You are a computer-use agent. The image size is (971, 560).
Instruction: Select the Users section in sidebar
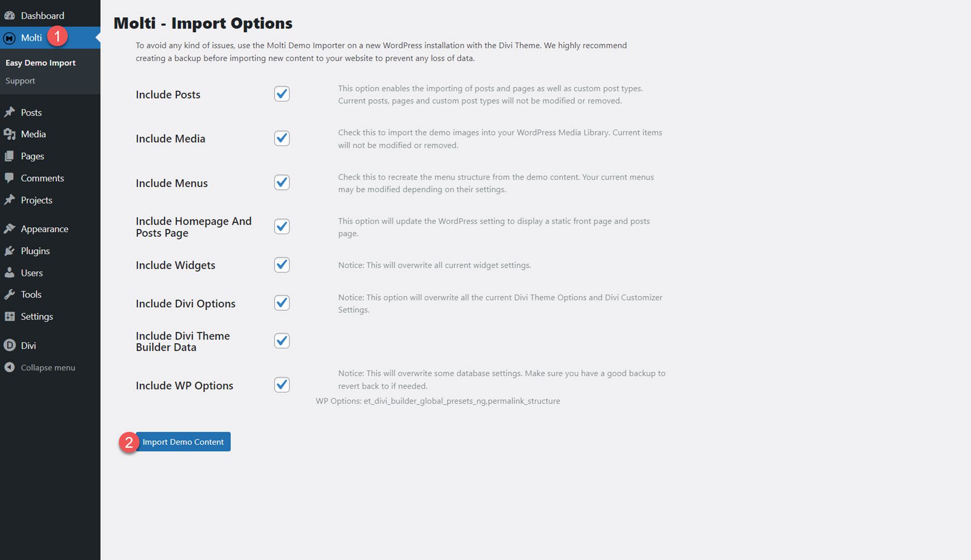(x=31, y=272)
